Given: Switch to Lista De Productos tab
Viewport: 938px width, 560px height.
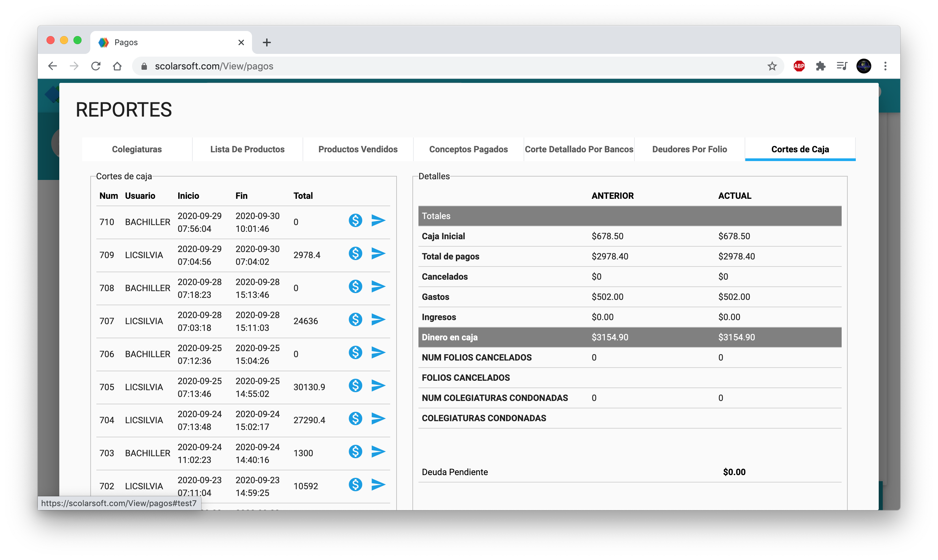Looking at the screenshot, I should (248, 149).
